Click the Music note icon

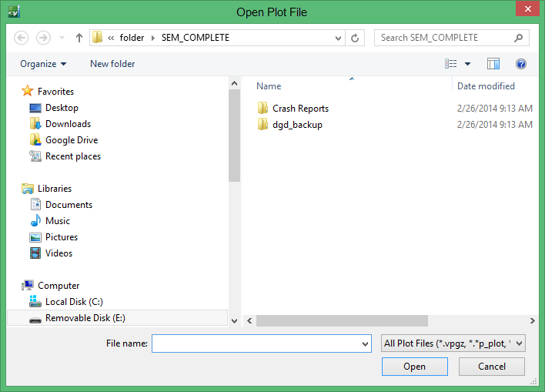pyautogui.click(x=35, y=220)
